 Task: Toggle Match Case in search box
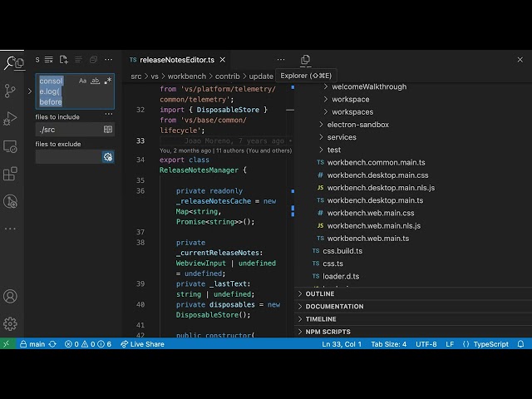(x=82, y=81)
